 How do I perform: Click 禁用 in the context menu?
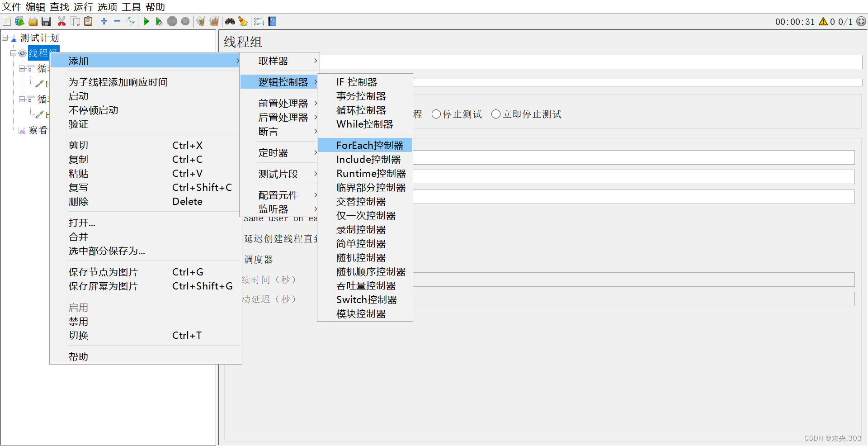point(146,321)
